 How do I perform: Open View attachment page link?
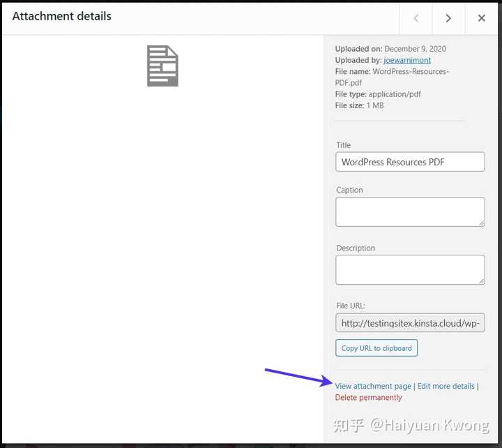coord(373,386)
